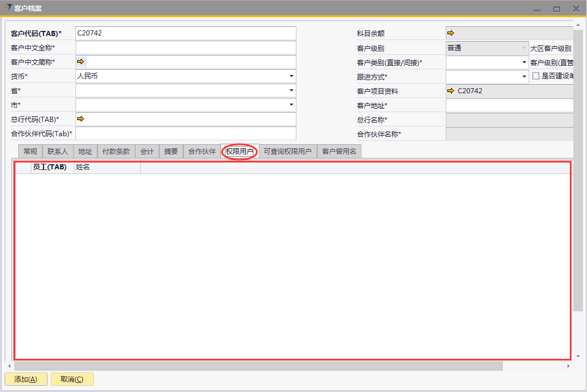Expand the 货币 dropdown showing 人民币
The width and height of the screenshot is (587, 392).
pyautogui.click(x=291, y=76)
